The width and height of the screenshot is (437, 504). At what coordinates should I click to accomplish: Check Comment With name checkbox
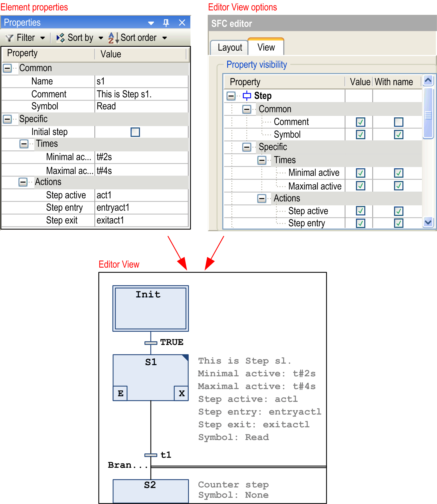[399, 122]
